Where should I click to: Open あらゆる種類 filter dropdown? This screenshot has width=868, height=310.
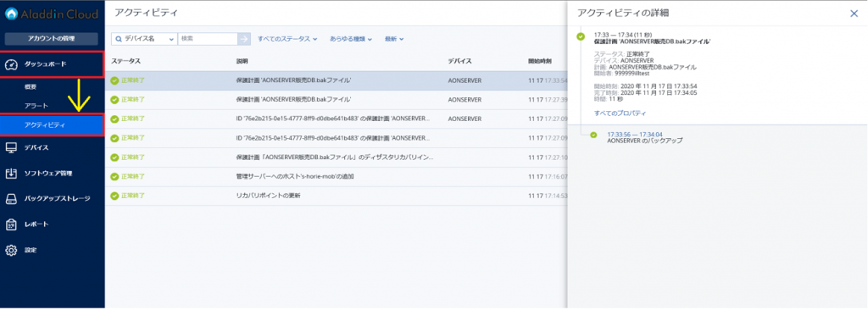click(350, 39)
